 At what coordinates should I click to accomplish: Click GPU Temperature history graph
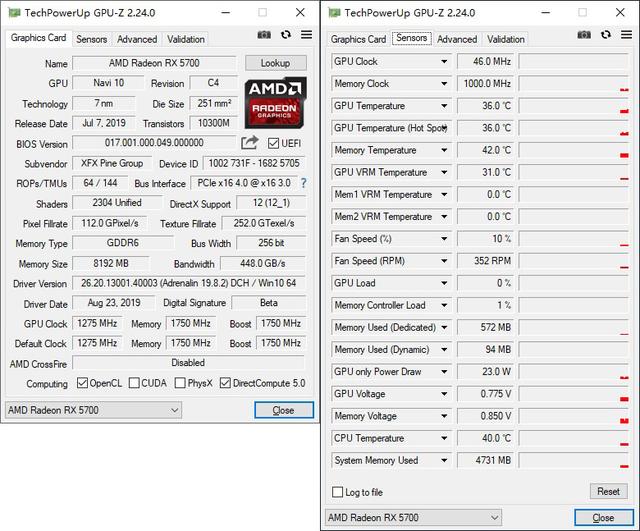[x=573, y=106]
